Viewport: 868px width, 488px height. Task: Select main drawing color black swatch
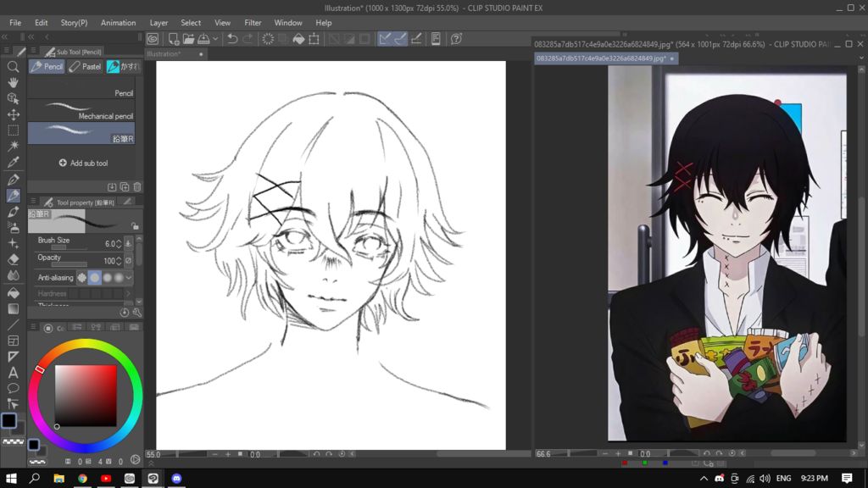[8, 420]
